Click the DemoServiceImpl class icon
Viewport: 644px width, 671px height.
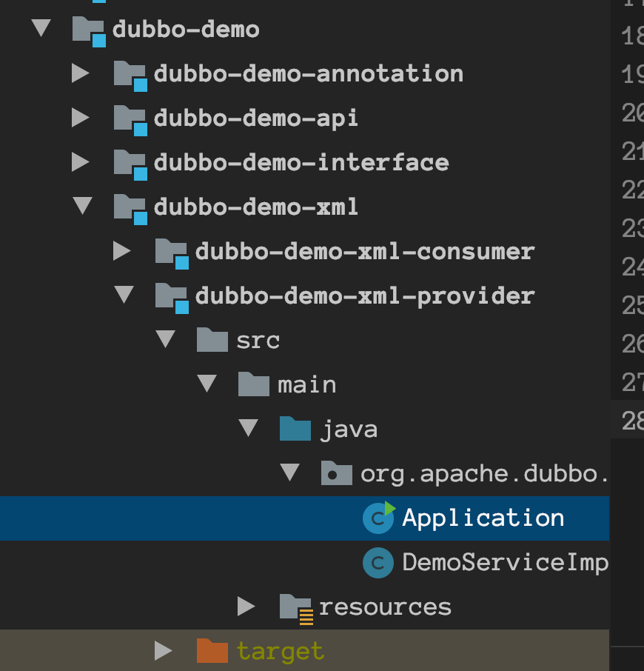pyautogui.click(x=378, y=563)
